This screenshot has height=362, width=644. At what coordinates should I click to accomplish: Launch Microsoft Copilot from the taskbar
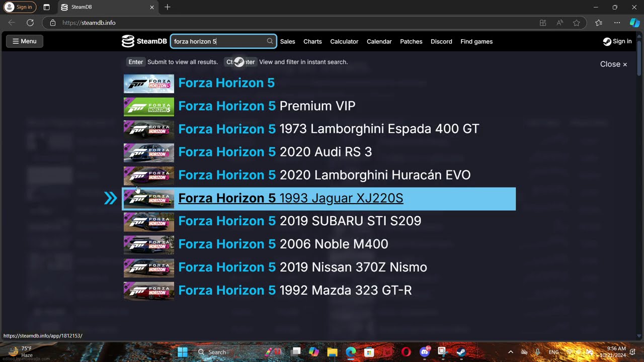314,352
